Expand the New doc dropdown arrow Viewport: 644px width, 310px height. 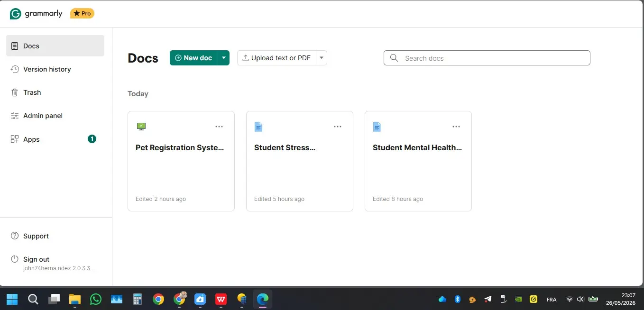pos(223,58)
